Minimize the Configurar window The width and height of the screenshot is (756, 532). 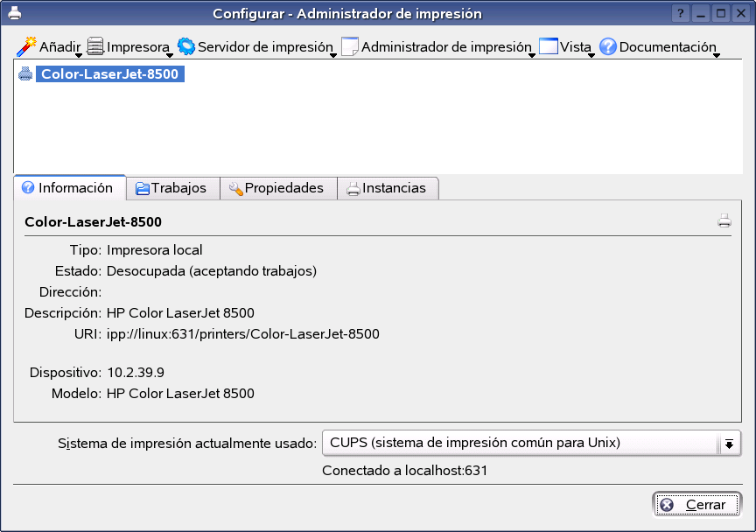701,13
